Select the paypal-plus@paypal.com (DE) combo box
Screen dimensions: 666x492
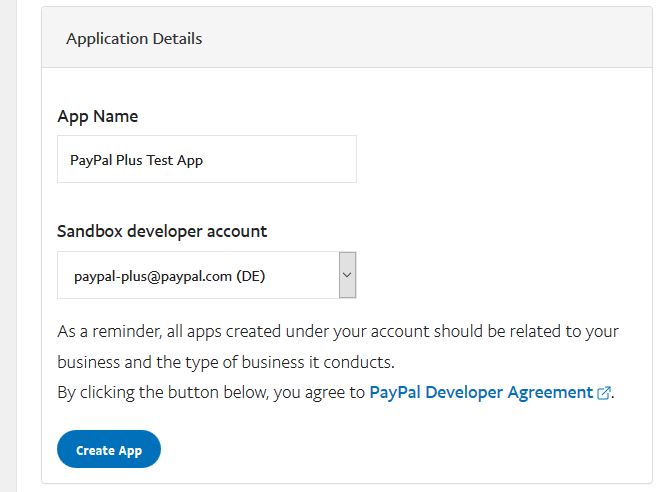click(206, 275)
